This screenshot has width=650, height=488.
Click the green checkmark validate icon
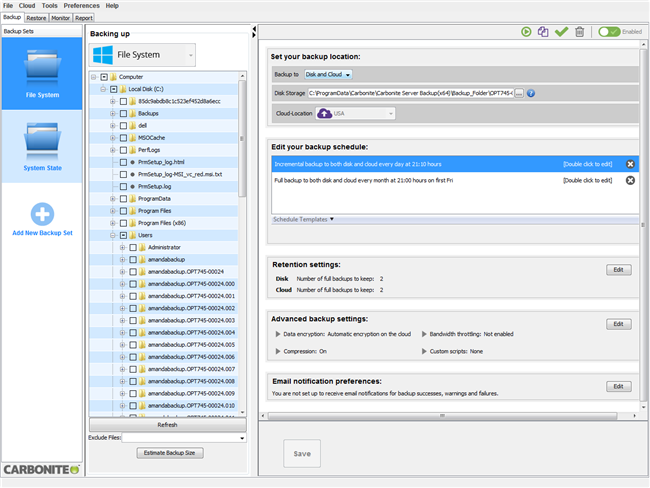pyautogui.click(x=561, y=32)
